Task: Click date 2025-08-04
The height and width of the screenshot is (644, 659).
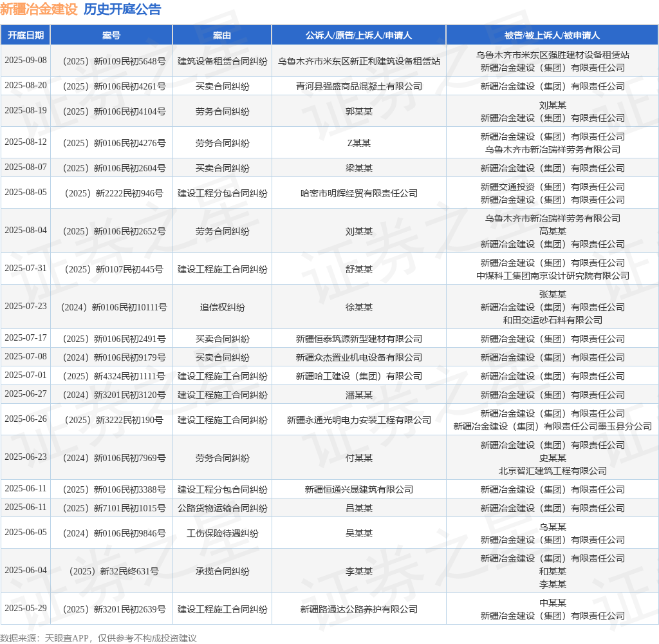Action: (26, 230)
